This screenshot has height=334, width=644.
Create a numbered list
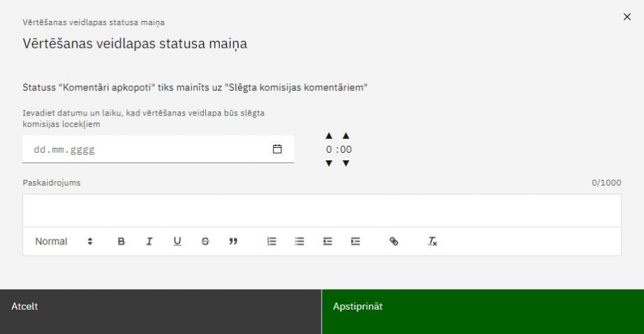272,242
